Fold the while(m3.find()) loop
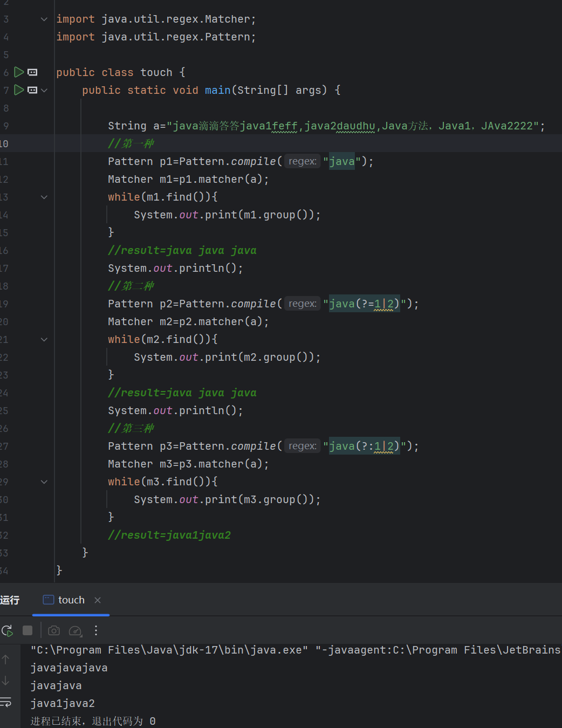The image size is (562, 728). coord(44,482)
